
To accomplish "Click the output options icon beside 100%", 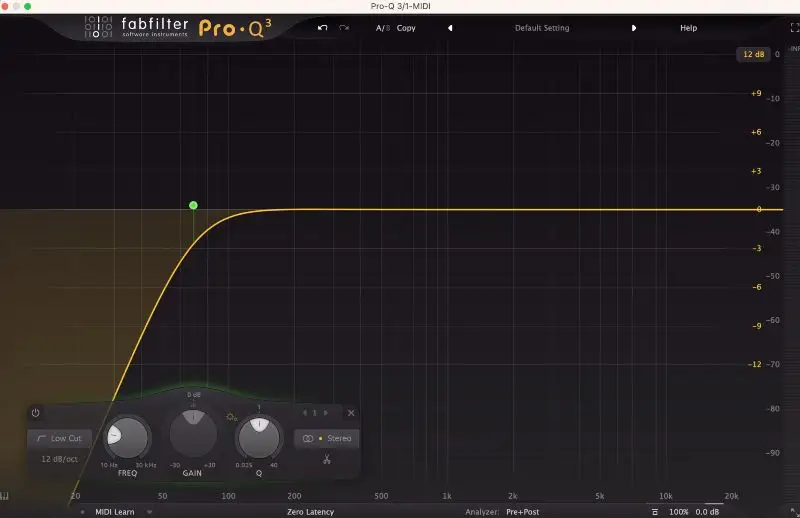I will pos(655,511).
